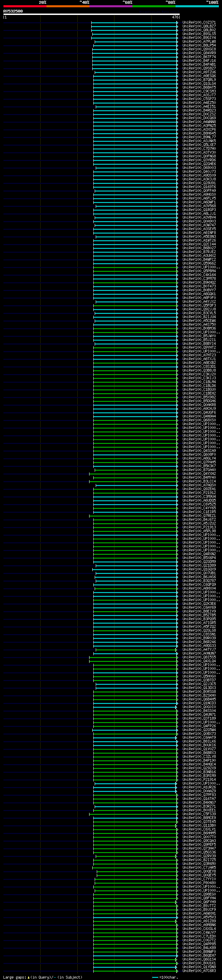Viewport: 222px width, 980px height.
Task: Select the UniRef100_A9TZU6 label
Action: point(199,72)
